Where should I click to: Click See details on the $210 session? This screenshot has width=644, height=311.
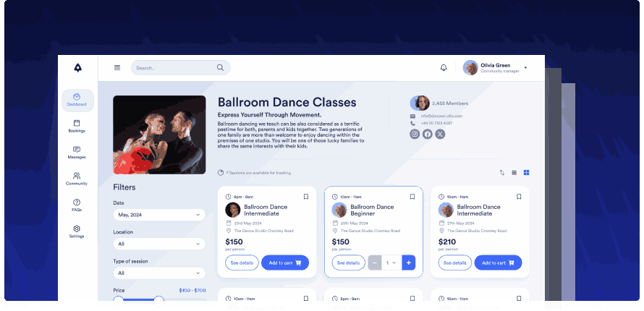coord(455,263)
